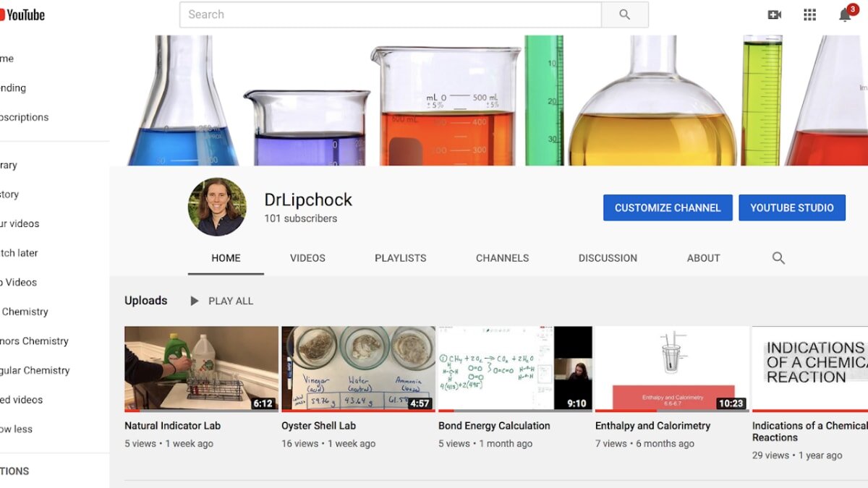868x488 pixels.
Task: Open the YouTube apps grid icon
Action: (x=809, y=14)
